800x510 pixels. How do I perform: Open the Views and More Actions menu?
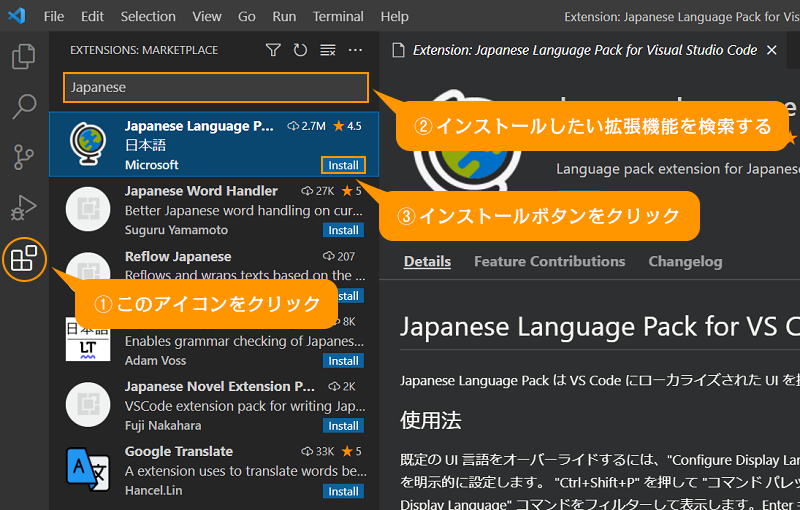[x=355, y=50]
